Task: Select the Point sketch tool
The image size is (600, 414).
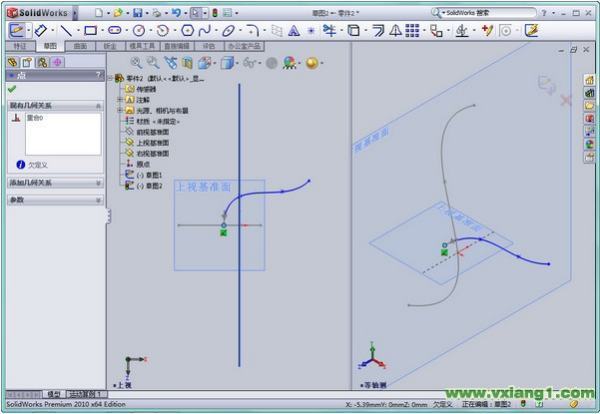Action: point(311,31)
